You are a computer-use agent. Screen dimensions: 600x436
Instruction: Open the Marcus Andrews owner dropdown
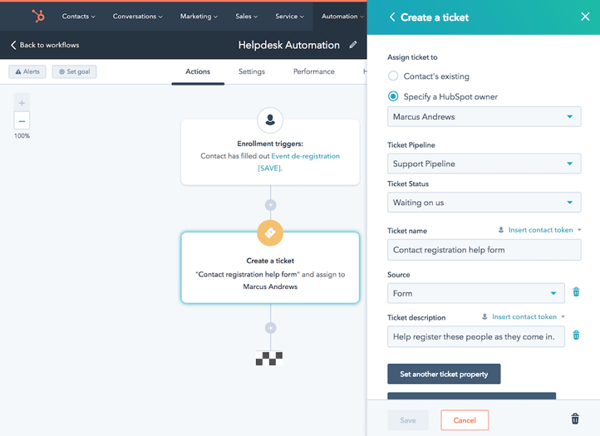coord(484,117)
